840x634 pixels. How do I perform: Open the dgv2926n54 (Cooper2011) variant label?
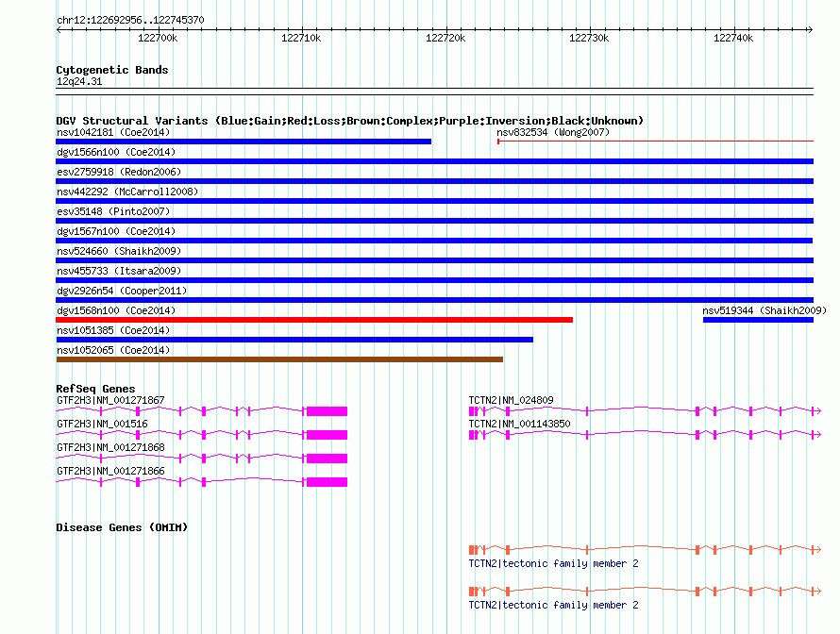click(x=122, y=291)
